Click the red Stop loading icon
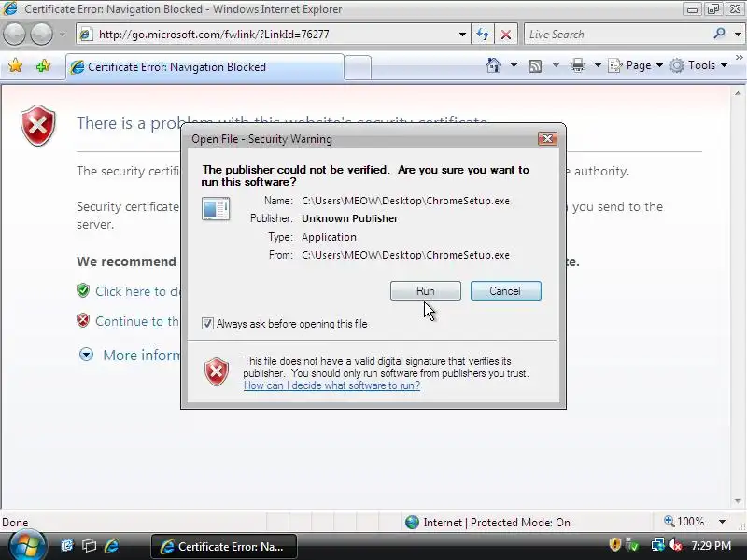The width and height of the screenshot is (747, 560). (x=506, y=35)
